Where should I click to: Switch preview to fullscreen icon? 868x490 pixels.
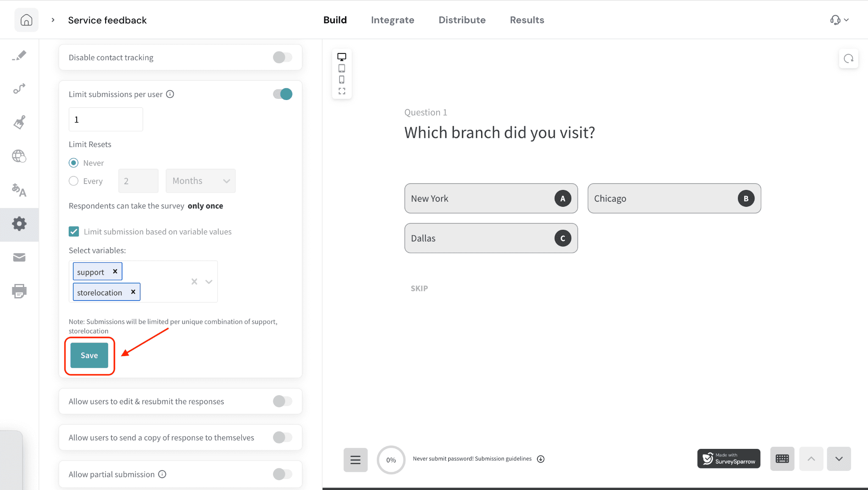pos(342,91)
